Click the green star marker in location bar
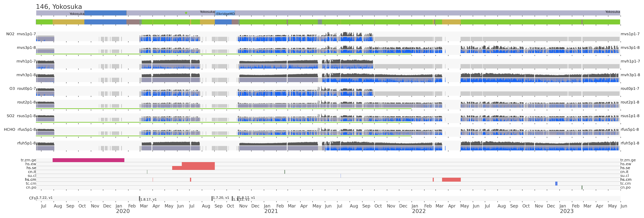This screenshot has width=644, height=218. coord(186,13)
